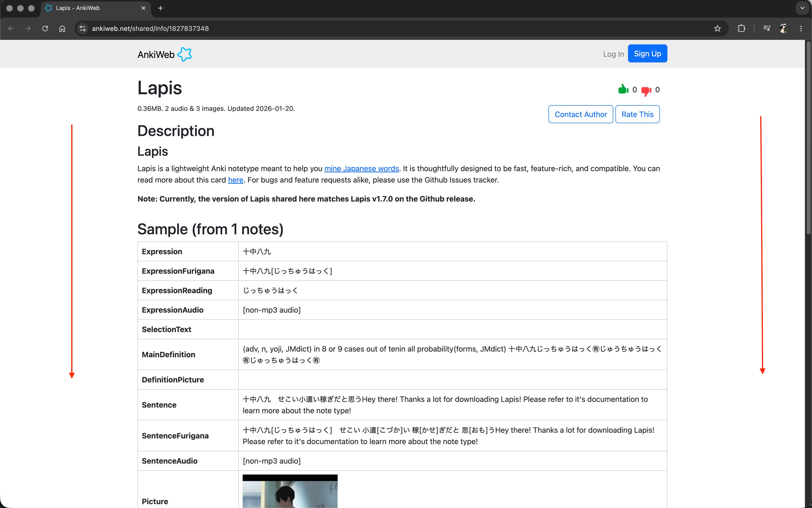Image resolution: width=812 pixels, height=508 pixels.
Task: Click the MainDefinition value text
Action: (452, 354)
